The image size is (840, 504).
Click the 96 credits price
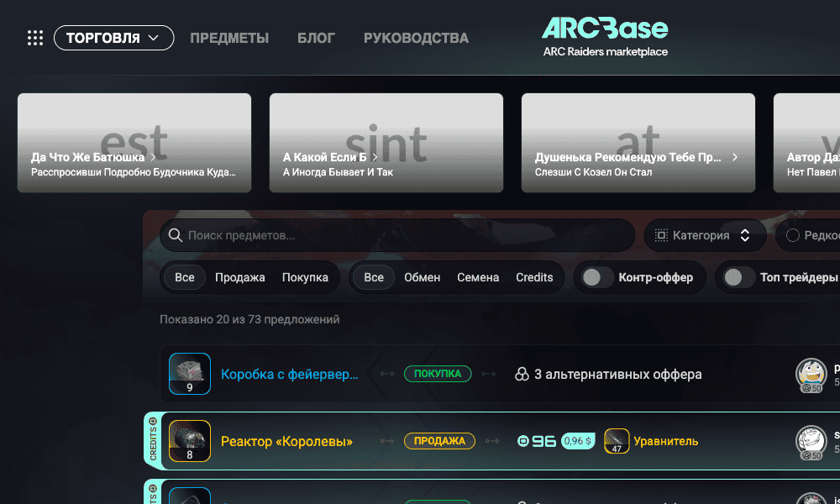[x=537, y=441]
